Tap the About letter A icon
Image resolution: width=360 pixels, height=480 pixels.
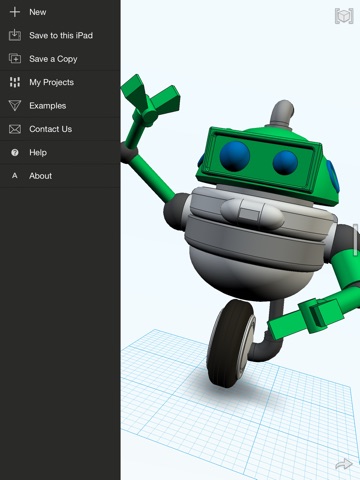(15, 176)
